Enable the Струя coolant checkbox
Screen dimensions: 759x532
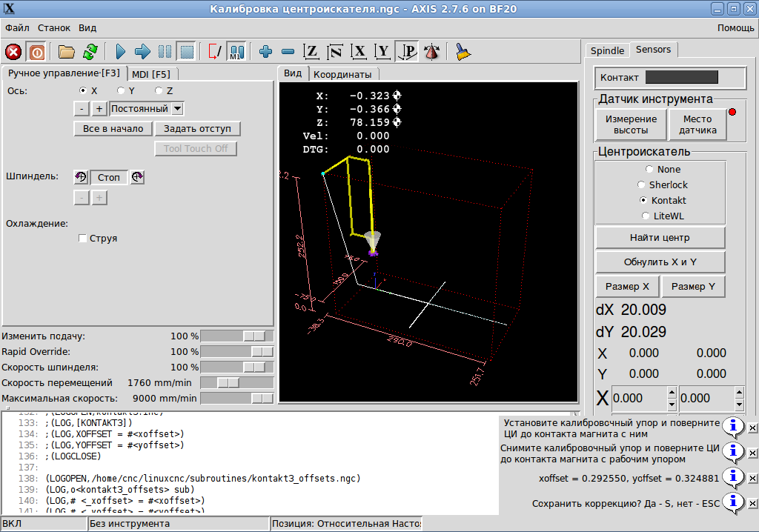click(x=83, y=239)
